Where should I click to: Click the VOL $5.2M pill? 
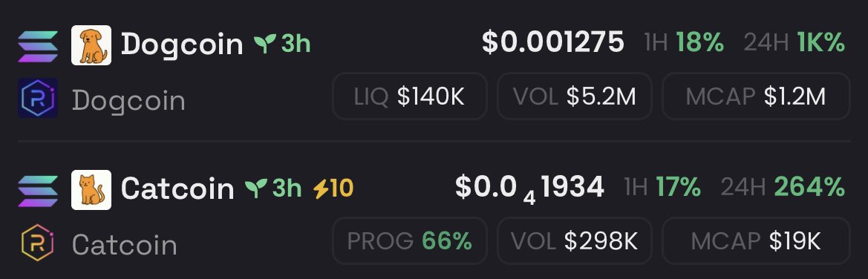tap(575, 96)
